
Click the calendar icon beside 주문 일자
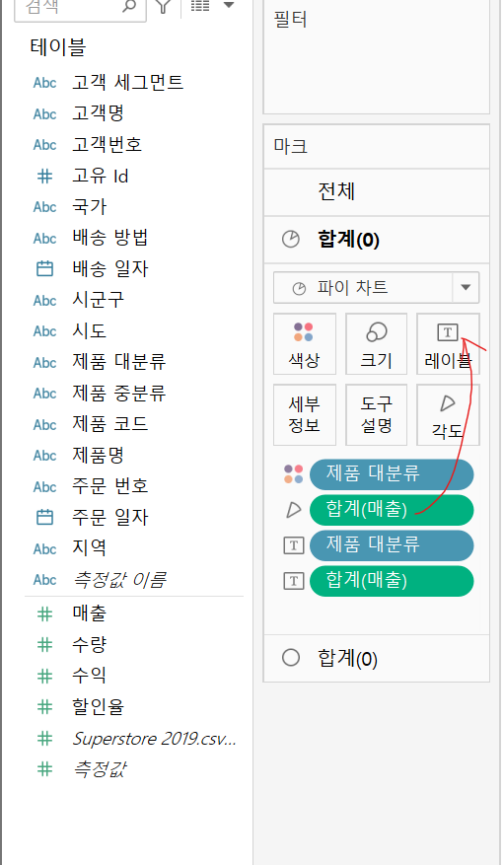(x=44, y=518)
